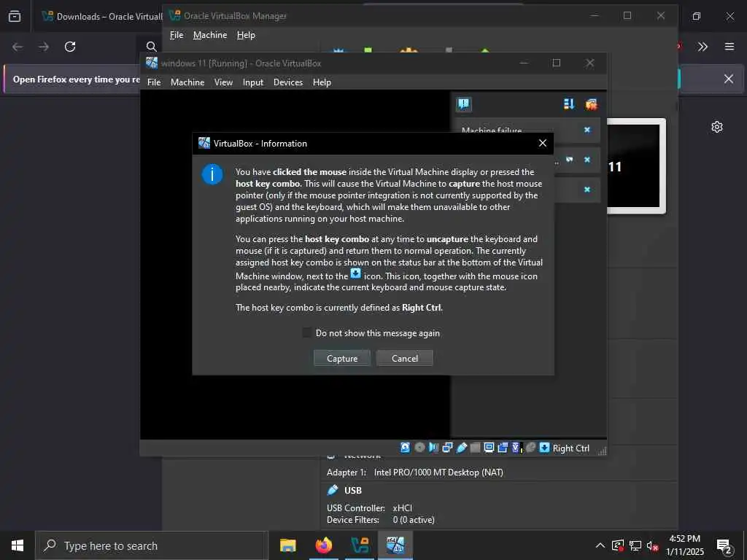This screenshot has height=560, width=747.
Task: Open the taskbar clock showing 4:52 PM
Action: pos(684,545)
